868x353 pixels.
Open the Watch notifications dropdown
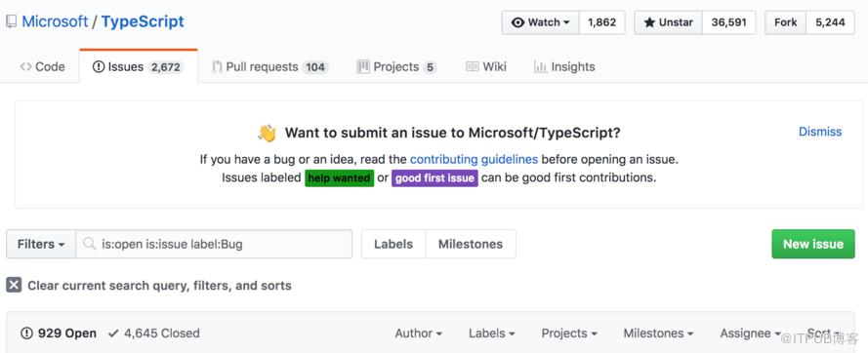pos(540,22)
